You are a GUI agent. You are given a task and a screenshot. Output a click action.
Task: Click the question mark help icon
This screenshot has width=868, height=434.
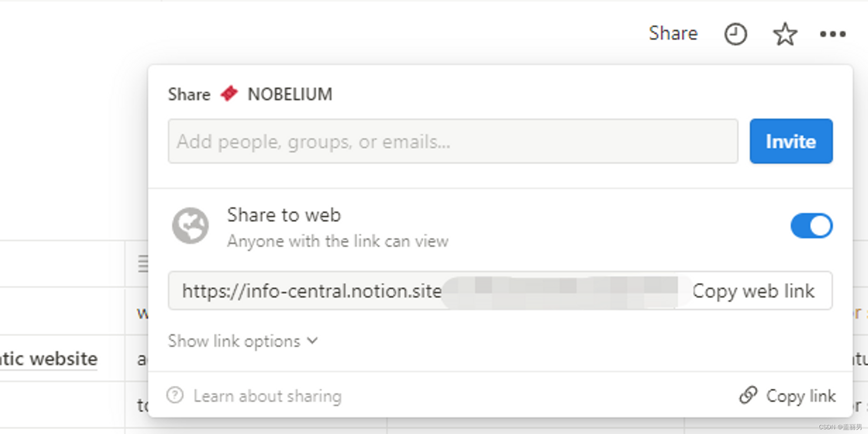point(175,395)
